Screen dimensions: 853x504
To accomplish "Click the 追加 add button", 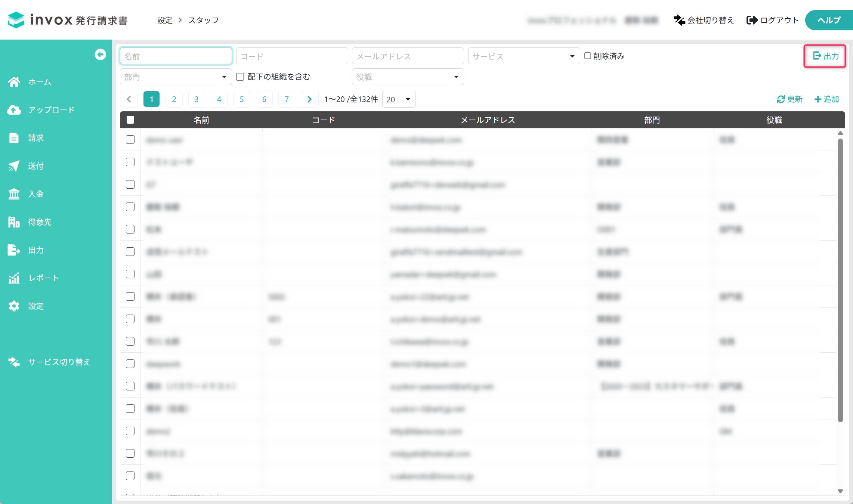I will pos(826,99).
